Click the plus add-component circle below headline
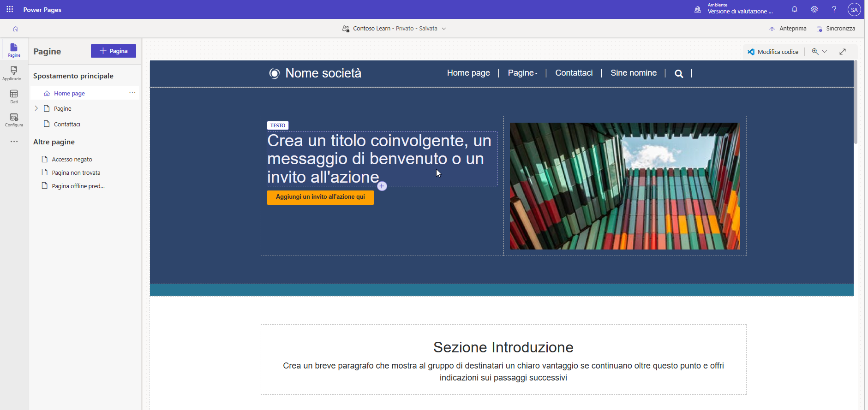Image resolution: width=868 pixels, height=410 pixels. (x=382, y=186)
